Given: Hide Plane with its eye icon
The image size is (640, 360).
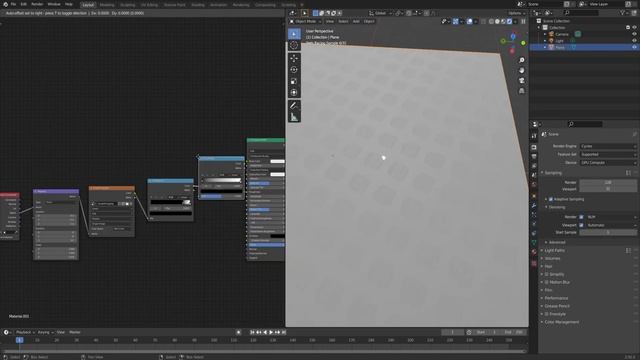Looking at the screenshot, I should tap(634, 47).
